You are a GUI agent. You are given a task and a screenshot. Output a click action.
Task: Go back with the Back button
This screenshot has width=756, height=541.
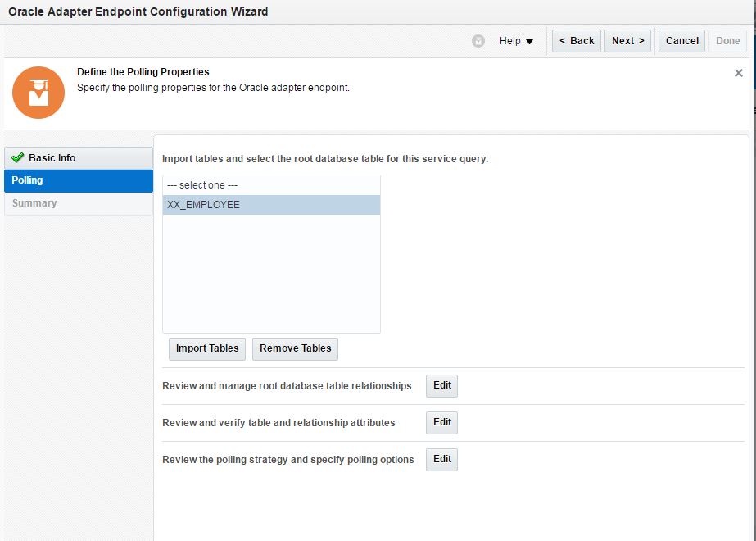(577, 41)
